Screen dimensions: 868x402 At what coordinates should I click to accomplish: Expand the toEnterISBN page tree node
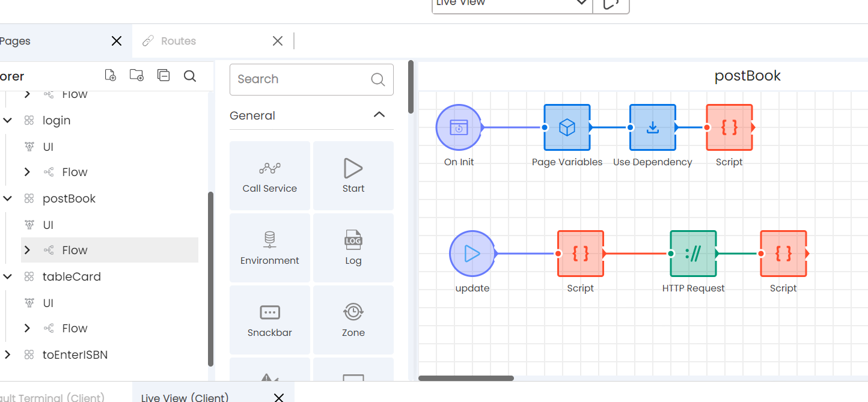pos(7,355)
